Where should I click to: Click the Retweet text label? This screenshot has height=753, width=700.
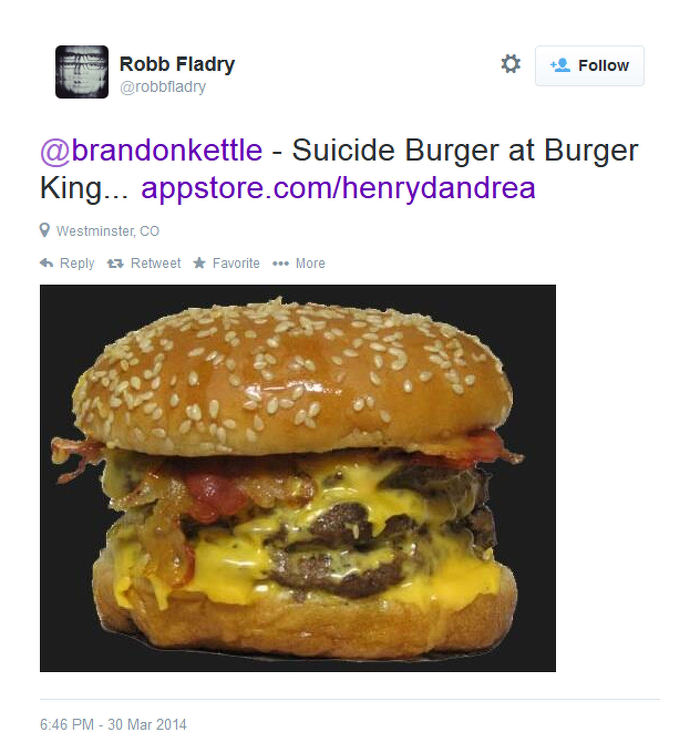click(155, 263)
